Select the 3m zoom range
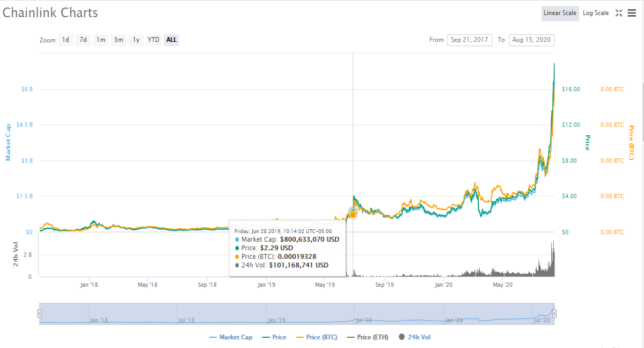Viewport: 644px width, 348px height. (x=119, y=40)
